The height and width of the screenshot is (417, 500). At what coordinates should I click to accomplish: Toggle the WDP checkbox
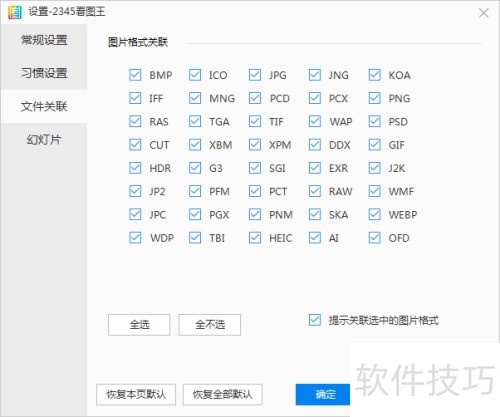pos(135,238)
